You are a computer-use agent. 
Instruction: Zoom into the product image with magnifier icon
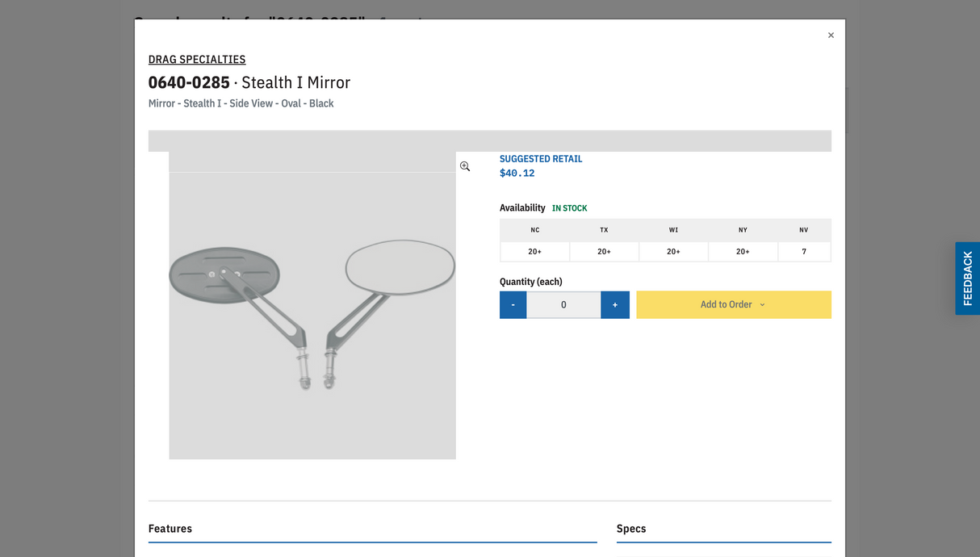465,166
